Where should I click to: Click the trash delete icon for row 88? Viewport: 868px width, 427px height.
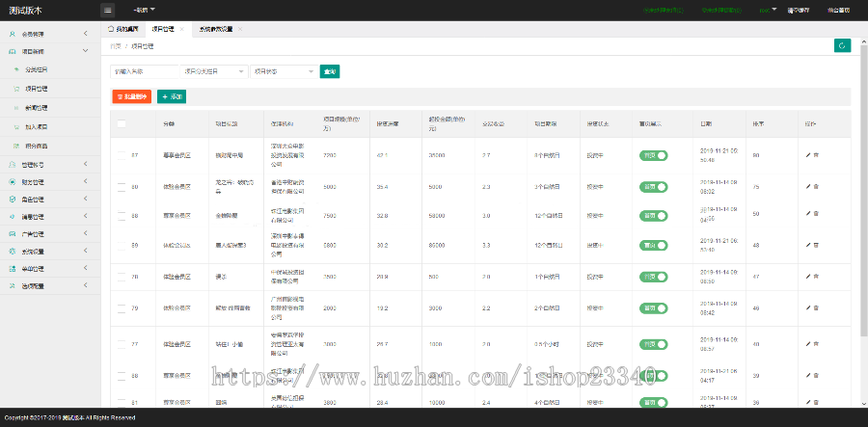tap(817, 214)
